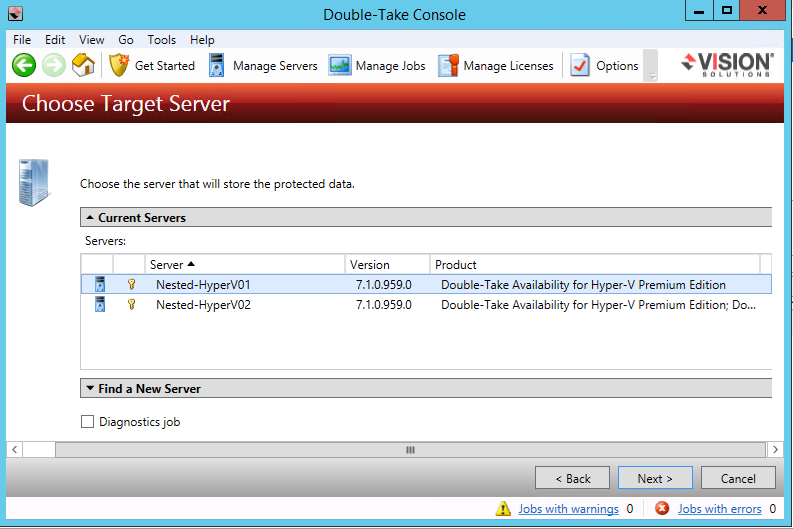This screenshot has width=793, height=529.
Task: Click the Double-Take app icon in title bar
Action: (x=15, y=13)
